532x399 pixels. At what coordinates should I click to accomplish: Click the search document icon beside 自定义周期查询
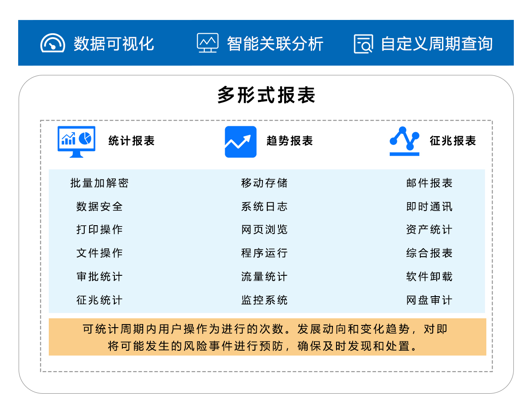[x=363, y=43]
